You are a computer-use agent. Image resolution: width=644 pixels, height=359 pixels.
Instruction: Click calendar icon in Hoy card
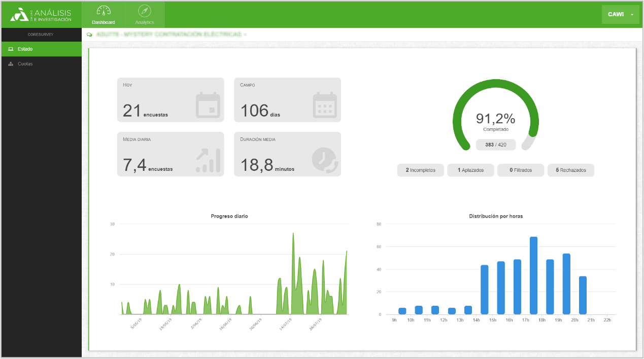(208, 105)
